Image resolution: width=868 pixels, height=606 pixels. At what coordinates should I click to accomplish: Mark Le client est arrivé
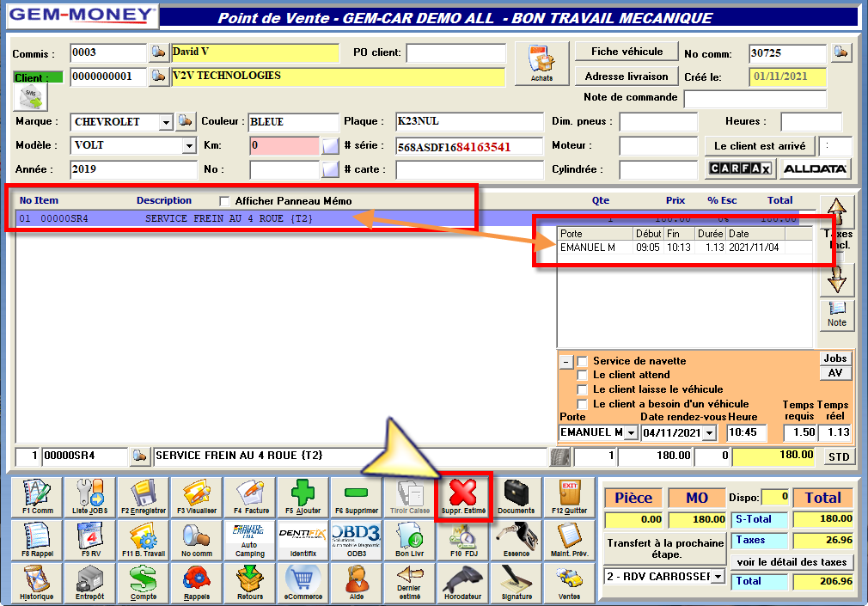pyautogui.click(x=760, y=145)
